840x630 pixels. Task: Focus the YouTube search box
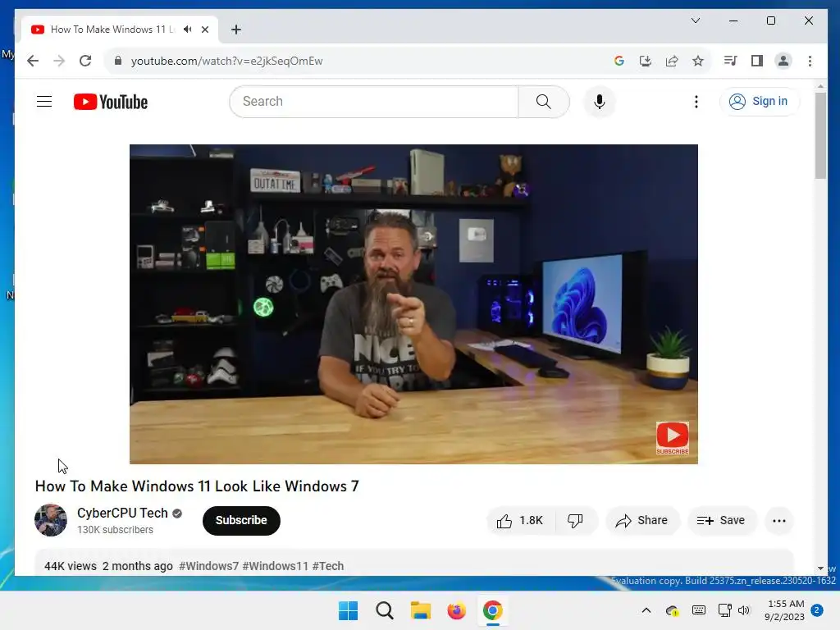(x=374, y=102)
